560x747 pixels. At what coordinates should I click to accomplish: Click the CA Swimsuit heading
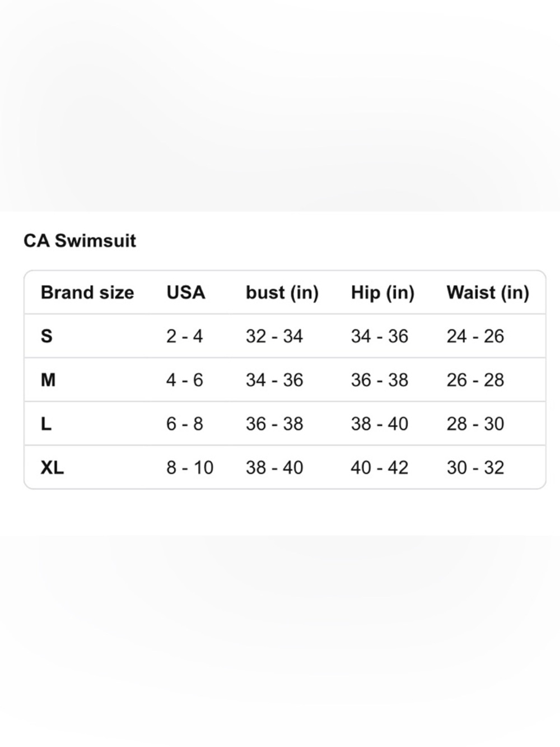coord(80,240)
